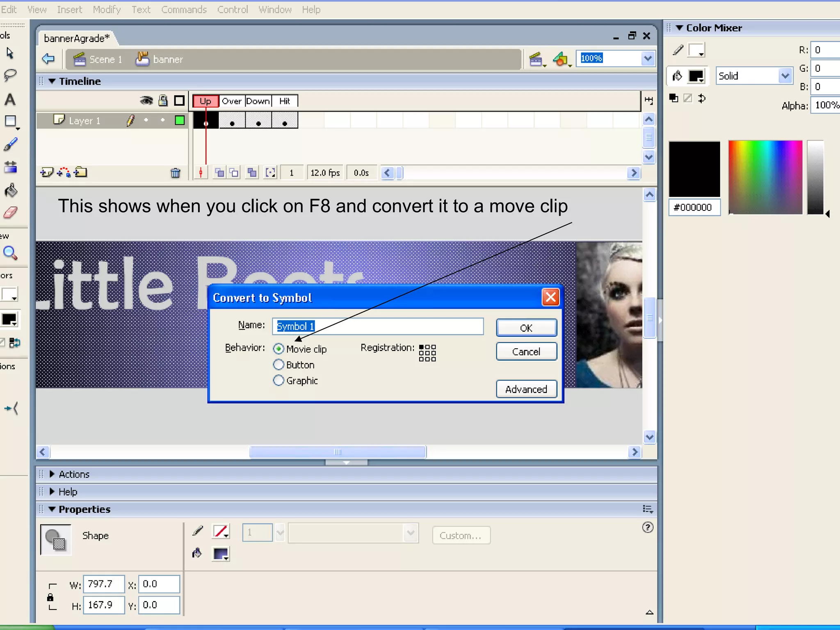Image resolution: width=840 pixels, height=630 pixels.
Task: Click the rainbow color spectrum picker
Action: click(x=765, y=177)
